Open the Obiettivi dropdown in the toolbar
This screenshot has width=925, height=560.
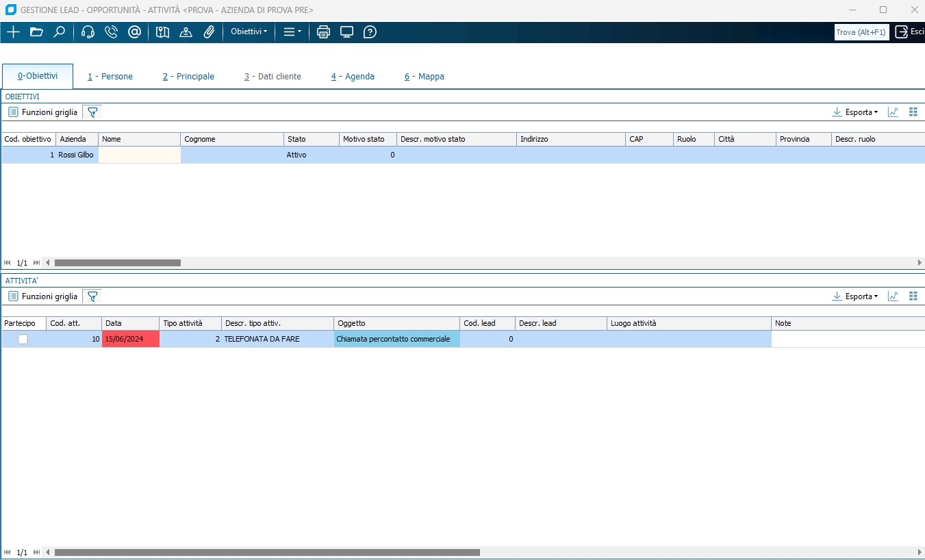click(x=249, y=32)
